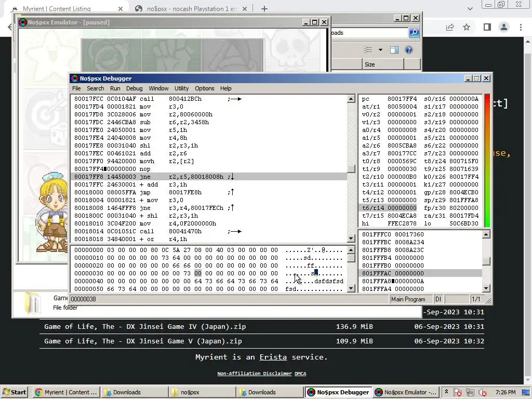Open DX Jinsei Game IV (Japan).zip link
This screenshot has width=532, height=399.
(x=145, y=326)
